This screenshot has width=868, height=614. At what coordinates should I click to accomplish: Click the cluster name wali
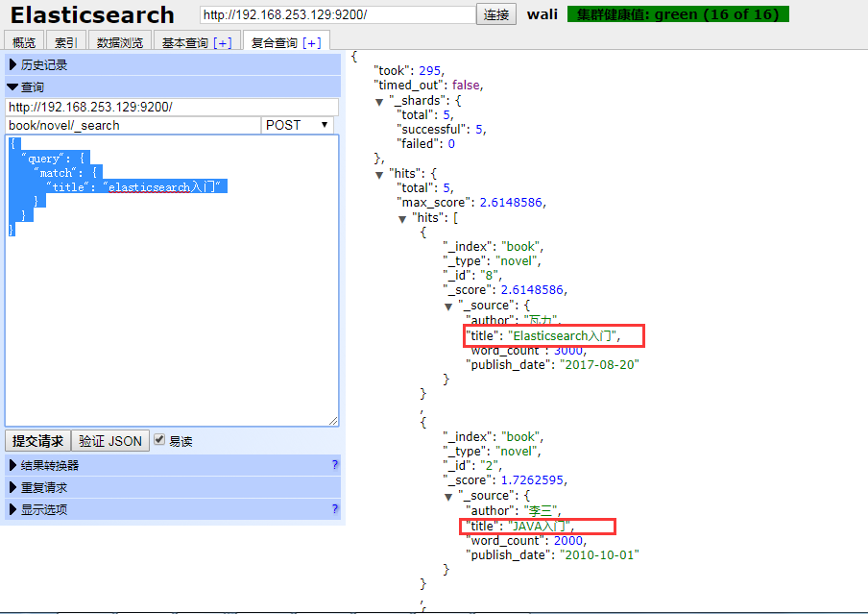coord(542,14)
